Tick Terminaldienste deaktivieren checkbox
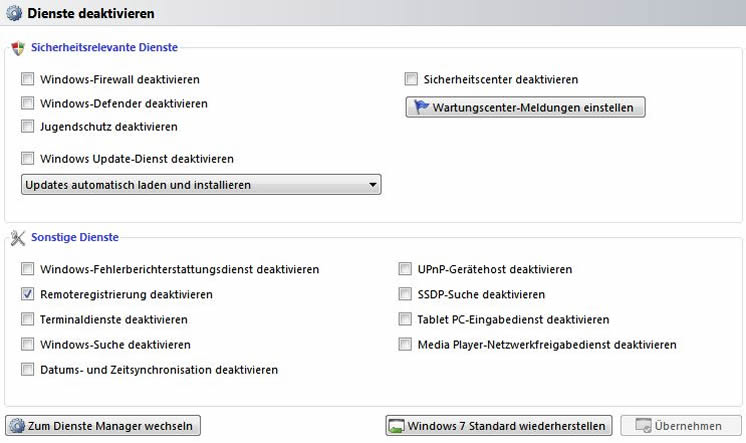746x443 pixels. click(x=28, y=319)
